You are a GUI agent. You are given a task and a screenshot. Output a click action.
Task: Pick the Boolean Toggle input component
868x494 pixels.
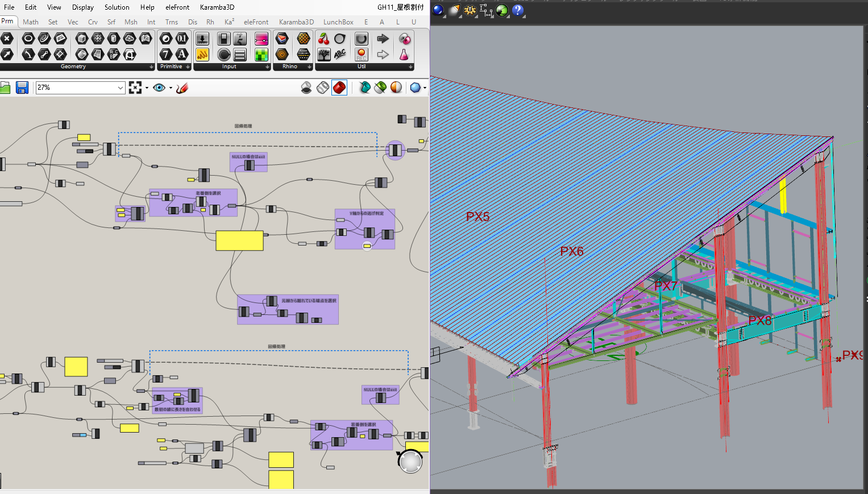(224, 39)
